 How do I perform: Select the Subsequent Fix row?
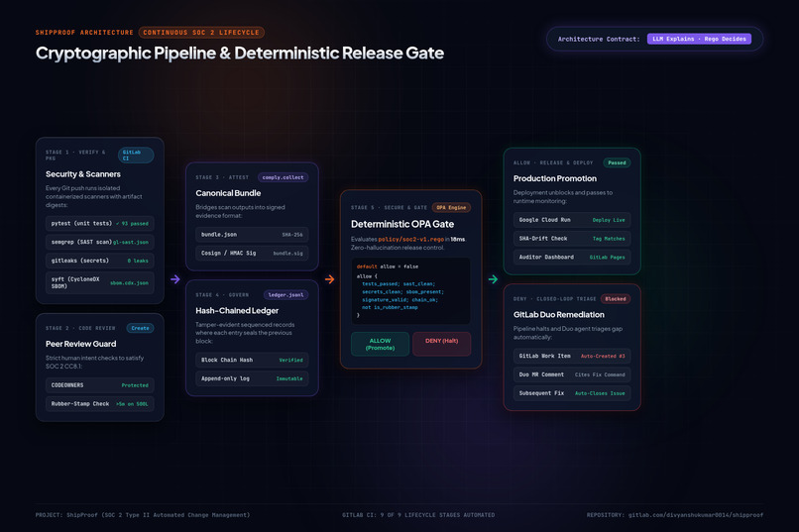[572, 393]
